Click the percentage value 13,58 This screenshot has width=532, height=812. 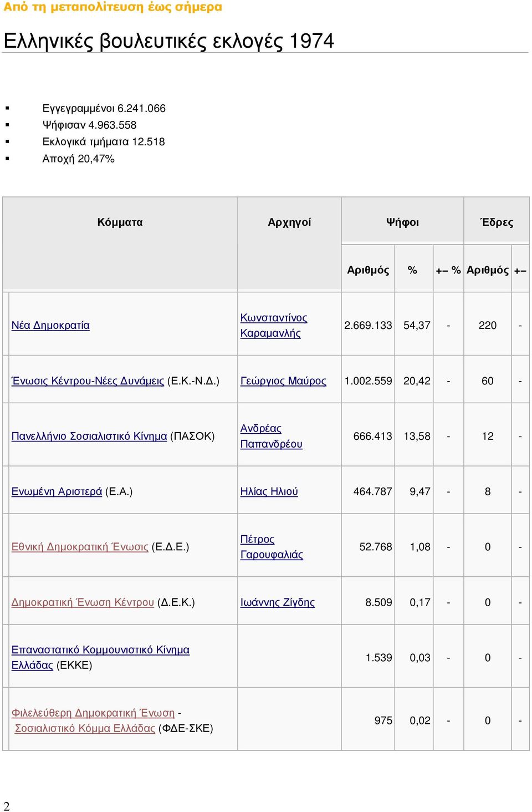[x=417, y=437]
